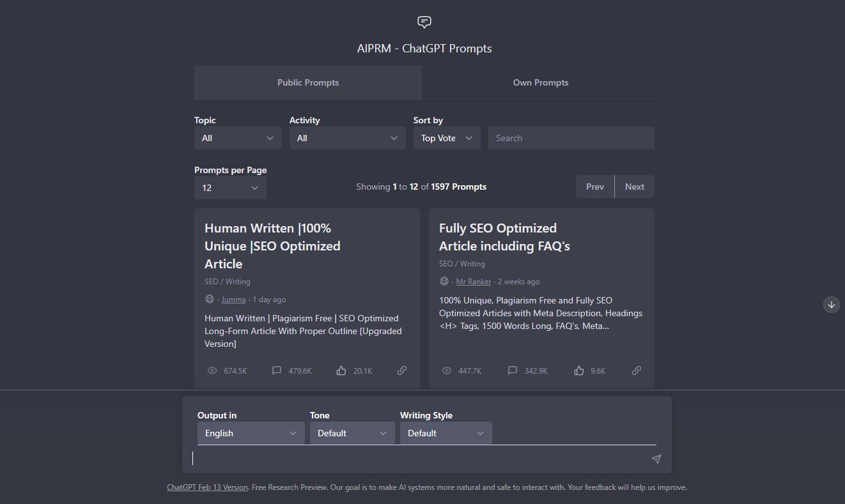Open ChatGPT Feb 13 Version link
The image size is (845, 504).
207,487
